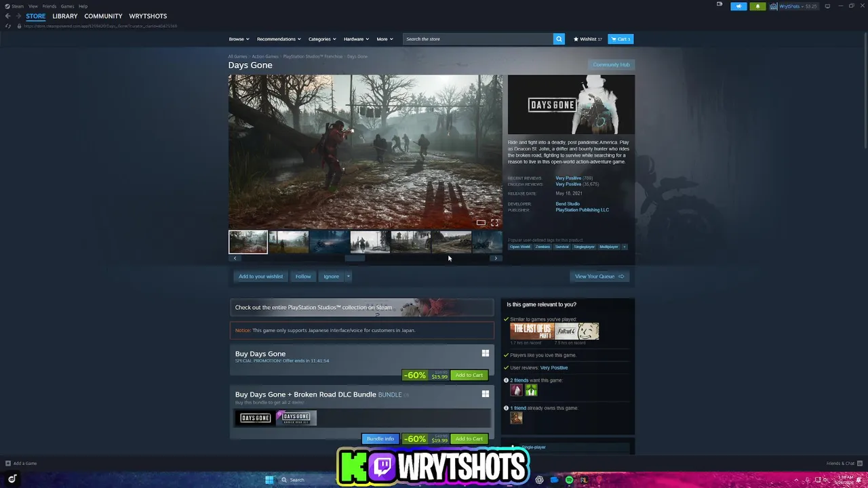Image resolution: width=868 pixels, height=488 pixels.
Task: Add Days Gone to cart
Action: 469,375
